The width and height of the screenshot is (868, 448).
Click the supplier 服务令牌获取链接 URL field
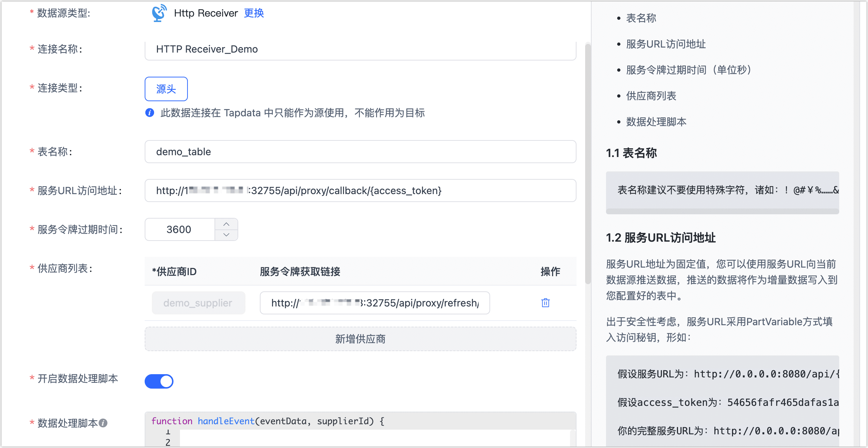(375, 303)
